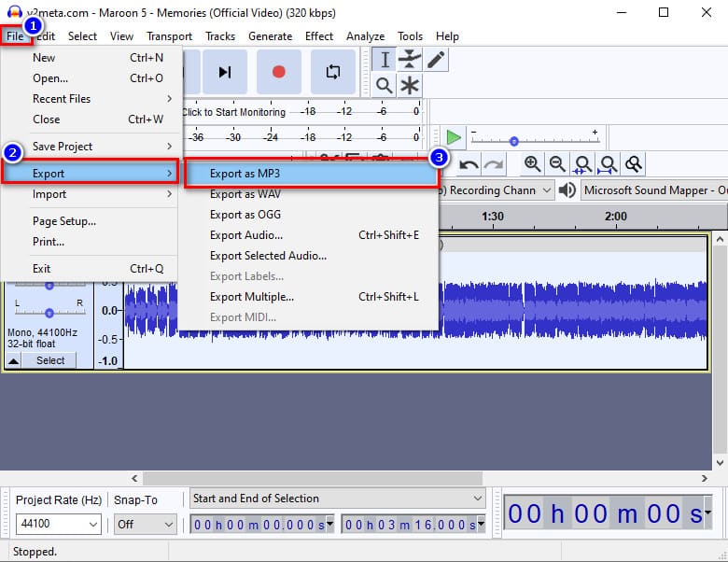Image resolution: width=728 pixels, height=562 pixels.
Task: Open the Tools menu
Action: click(x=410, y=36)
